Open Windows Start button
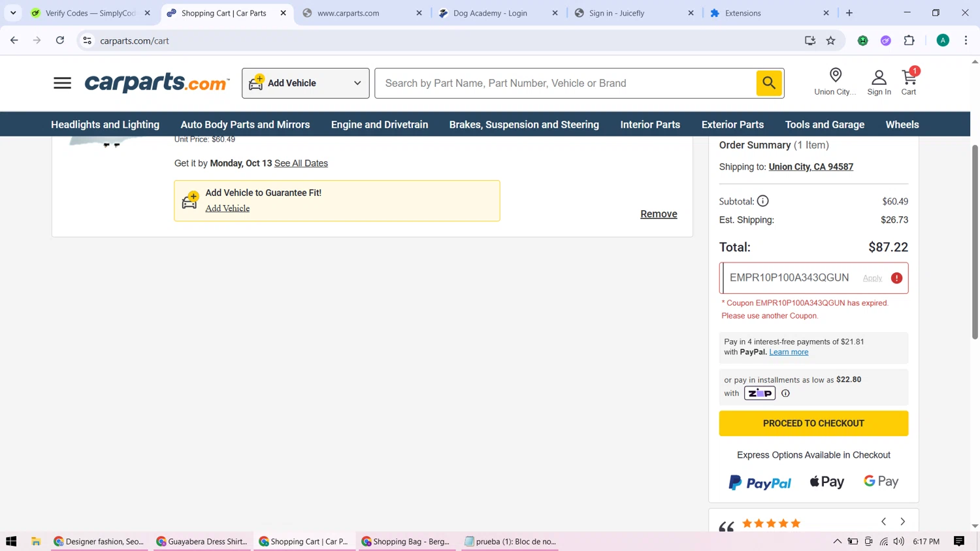Screen dimensions: 980x551 pyautogui.click(x=11, y=541)
